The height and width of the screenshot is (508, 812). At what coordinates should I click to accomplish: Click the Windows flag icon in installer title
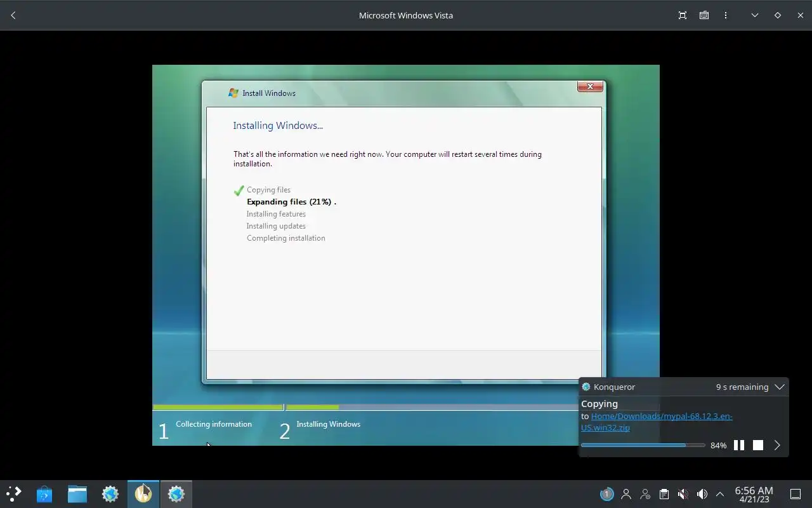click(x=233, y=93)
